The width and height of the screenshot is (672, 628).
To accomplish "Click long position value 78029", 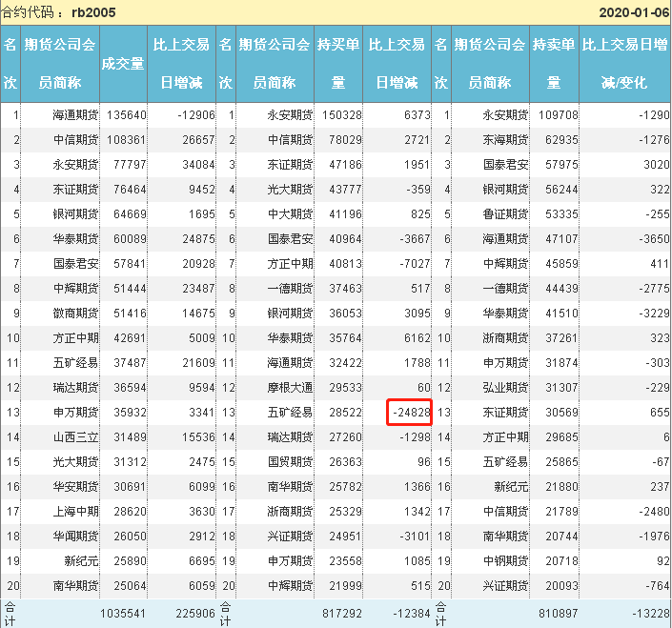I will (x=345, y=140).
